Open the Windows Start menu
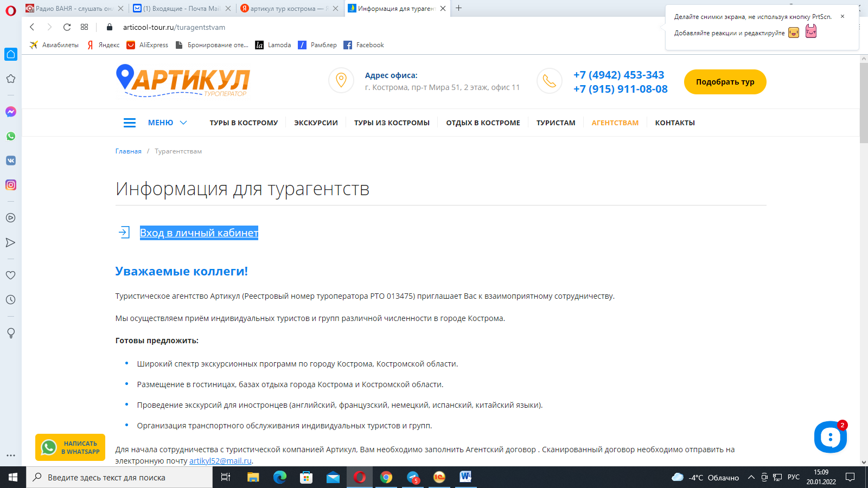Viewport: 868px width, 488px height. (x=13, y=477)
